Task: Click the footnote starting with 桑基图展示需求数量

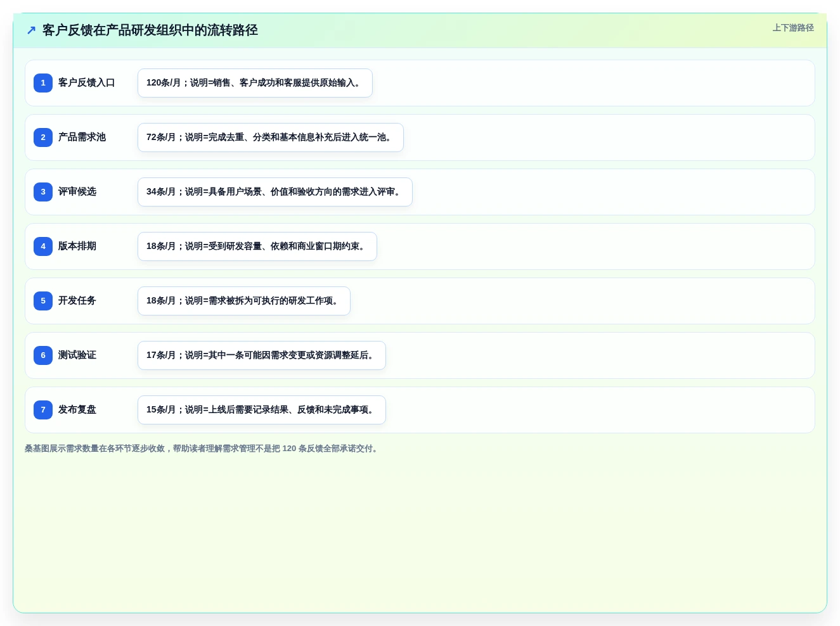Action: [203, 449]
